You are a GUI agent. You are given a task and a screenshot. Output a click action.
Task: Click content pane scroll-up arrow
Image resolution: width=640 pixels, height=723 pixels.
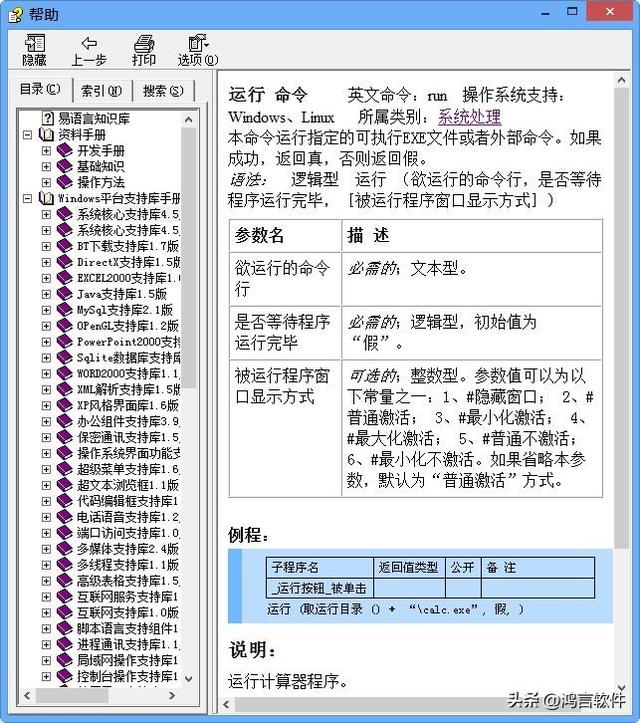[x=622, y=80]
